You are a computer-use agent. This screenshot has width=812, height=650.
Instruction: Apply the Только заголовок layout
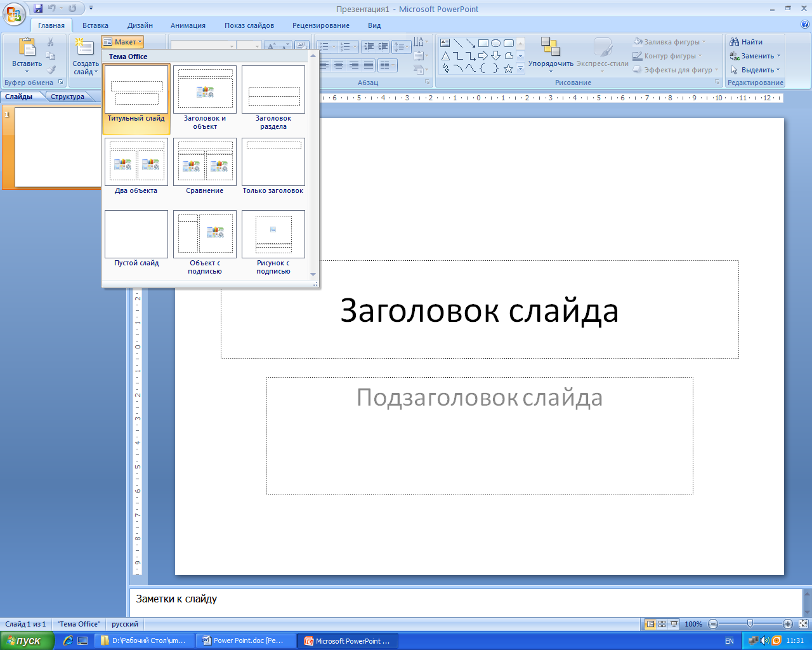(273, 167)
